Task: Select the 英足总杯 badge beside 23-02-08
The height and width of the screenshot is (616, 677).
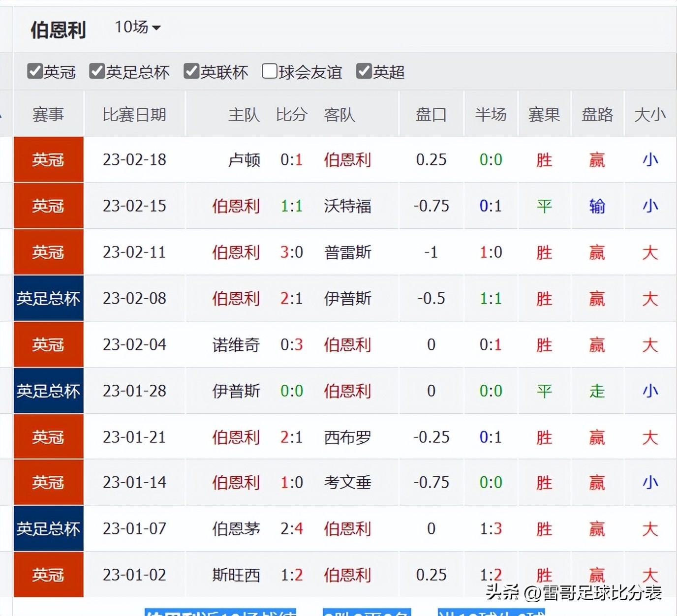Action: pos(48,298)
